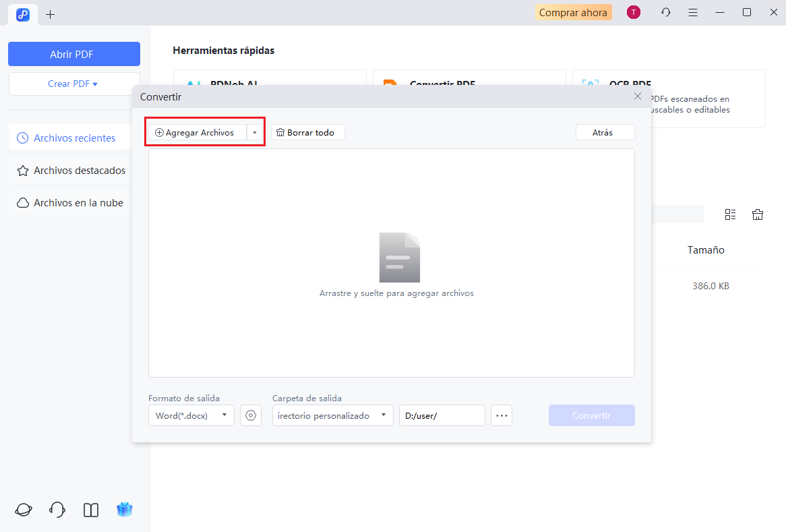This screenshot has width=786, height=532.
Task: Click the clean-up brush icon near Tamaño column
Action: click(x=757, y=214)
